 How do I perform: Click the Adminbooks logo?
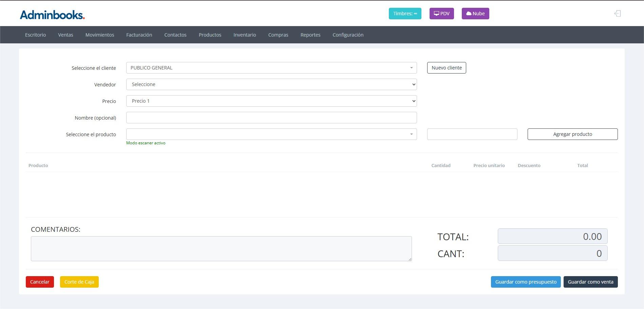tap(52, 15)
